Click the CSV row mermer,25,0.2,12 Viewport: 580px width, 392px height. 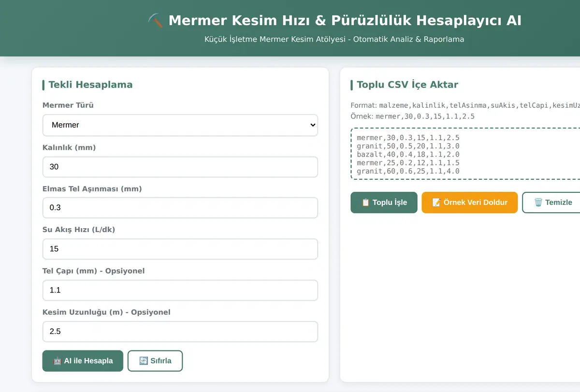click(x=408, y=163)
